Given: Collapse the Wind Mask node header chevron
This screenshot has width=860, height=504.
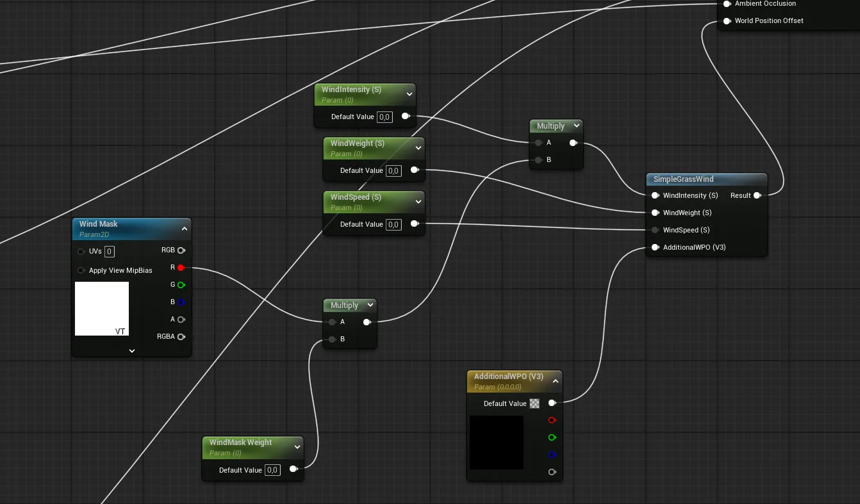Looking at the screenshot, I should 185,229.
